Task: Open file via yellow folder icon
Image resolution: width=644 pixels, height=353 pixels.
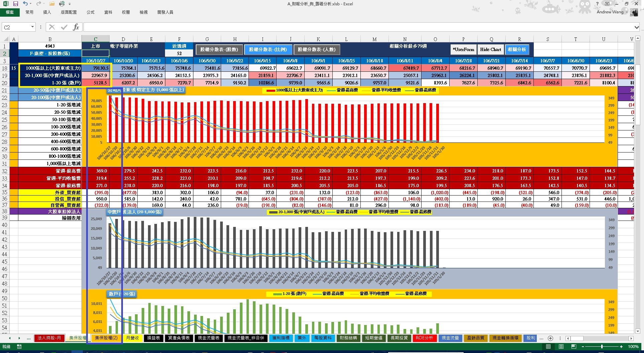Action: pos(52,4)
